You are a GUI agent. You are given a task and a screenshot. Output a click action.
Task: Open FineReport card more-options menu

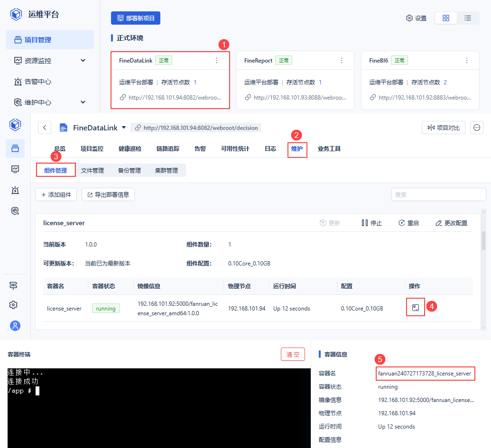tap(342, 60)
